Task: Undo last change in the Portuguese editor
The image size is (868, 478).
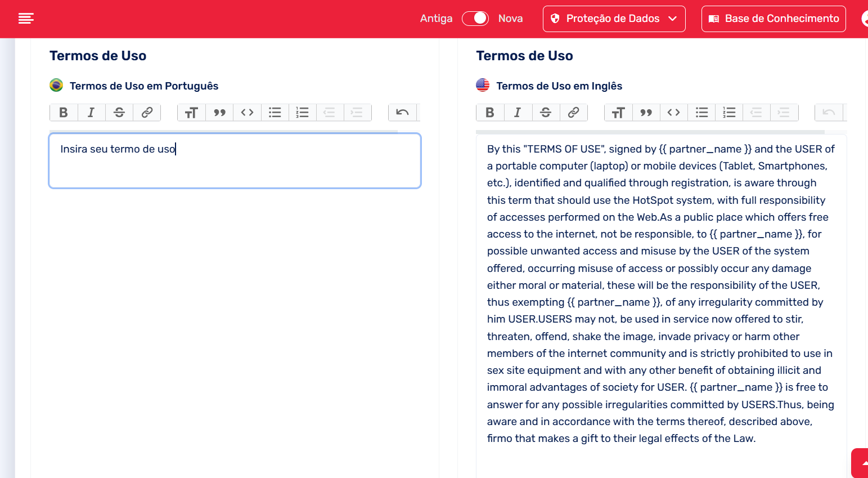Action: (x=402, y=113)
